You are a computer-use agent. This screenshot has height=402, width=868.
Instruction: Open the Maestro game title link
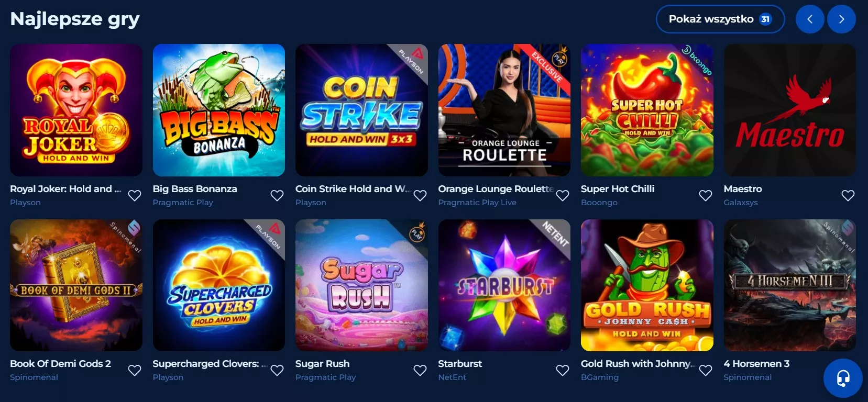tap(743, 189)
